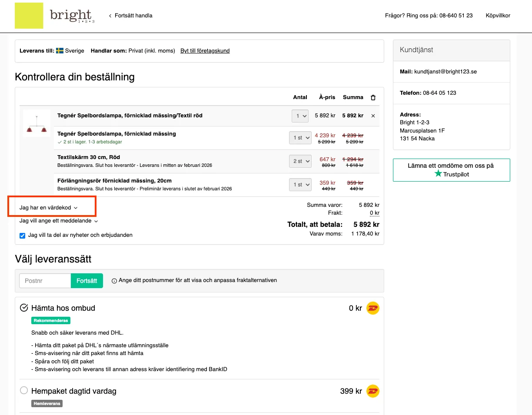Click the Hemleverans badge
The image size is (532, 415).
point(47,404)
